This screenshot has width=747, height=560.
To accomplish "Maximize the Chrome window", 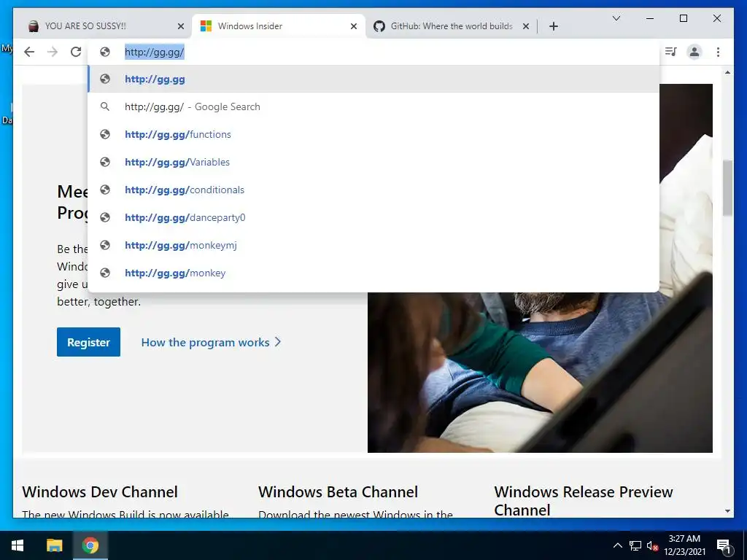I will 683,18.
